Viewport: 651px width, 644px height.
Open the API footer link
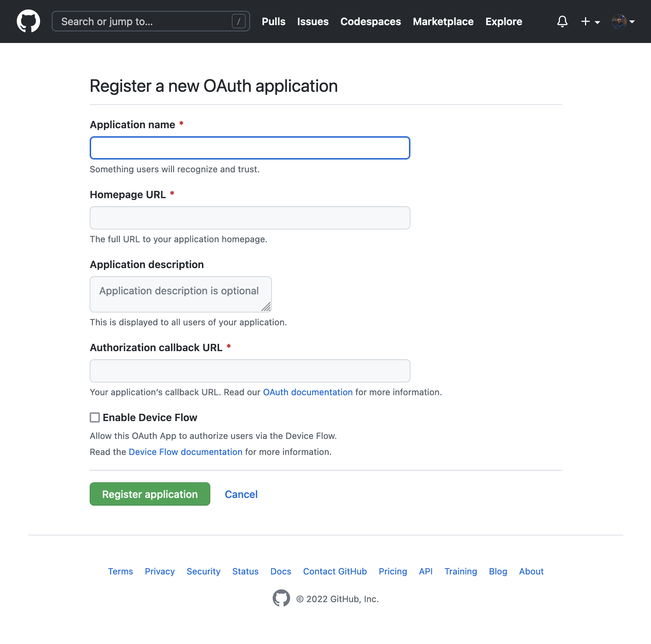pyautogui.click(x=425, y=572)
